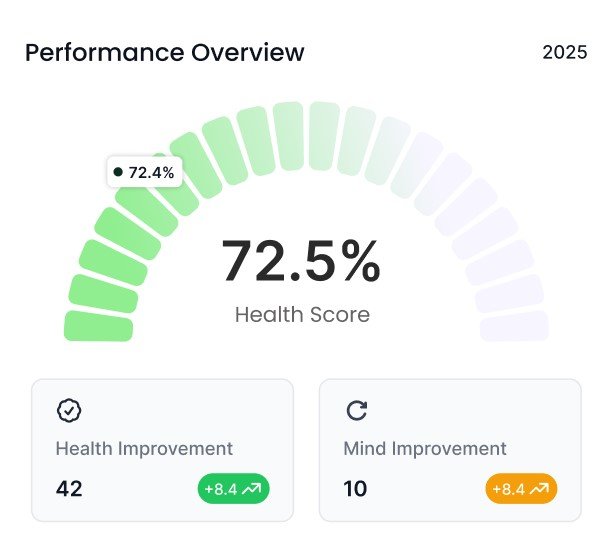Select the Health Improvement card title

144,449
